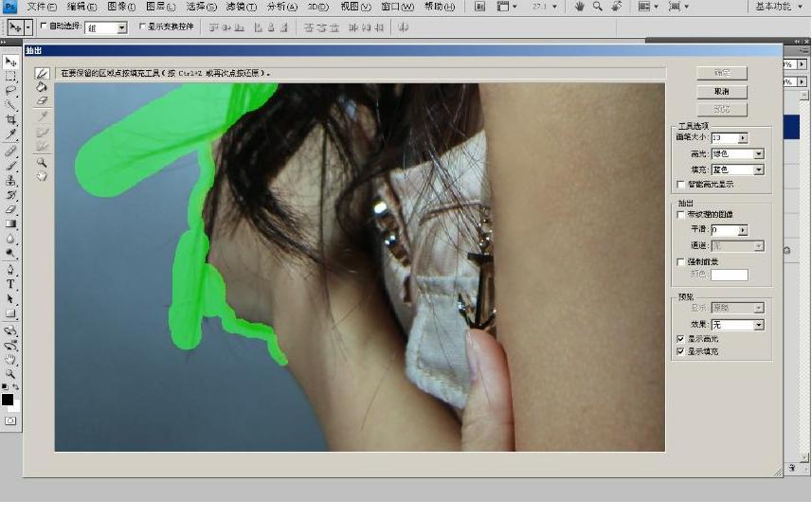Select the Eyedropper tool in the Extract dialog

(42, 116)
